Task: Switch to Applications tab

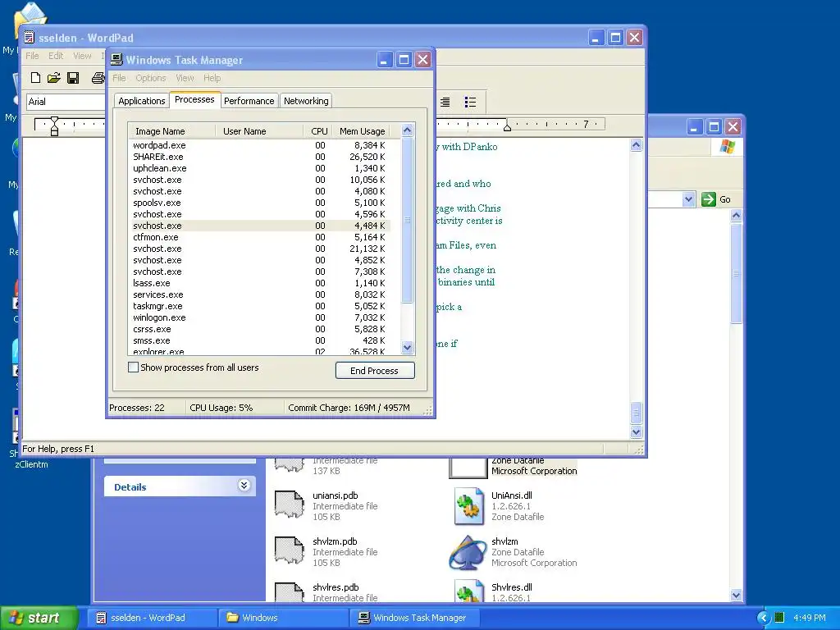Action: pyautogui.click(x=142, y=101)
